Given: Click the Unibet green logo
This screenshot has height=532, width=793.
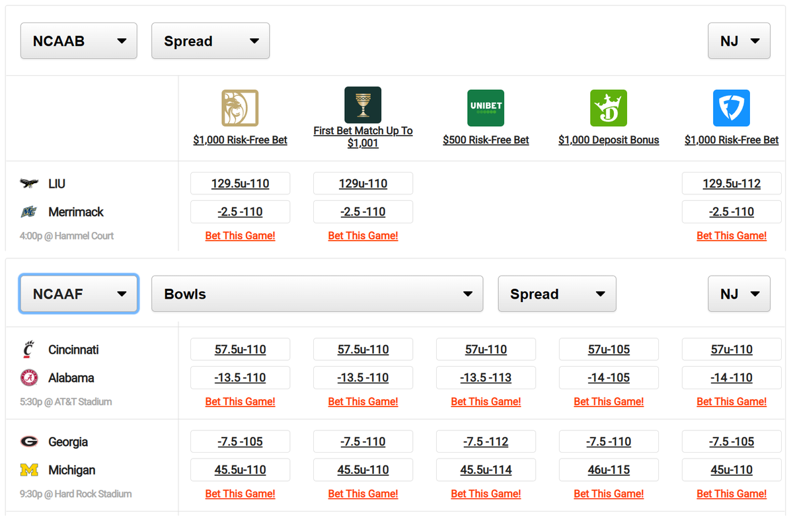Looking at the screenshot, I should [x=486, y=108].
